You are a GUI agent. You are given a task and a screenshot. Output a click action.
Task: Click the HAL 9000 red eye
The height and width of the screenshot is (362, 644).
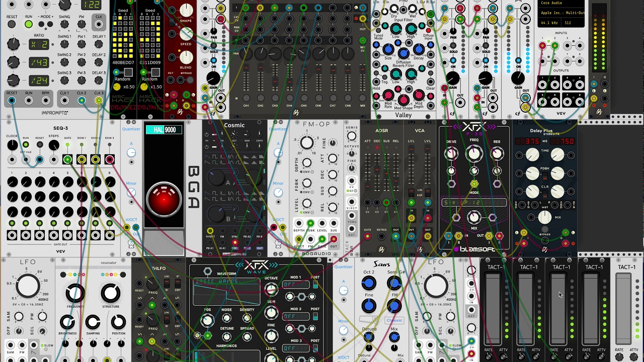[164, 200]
